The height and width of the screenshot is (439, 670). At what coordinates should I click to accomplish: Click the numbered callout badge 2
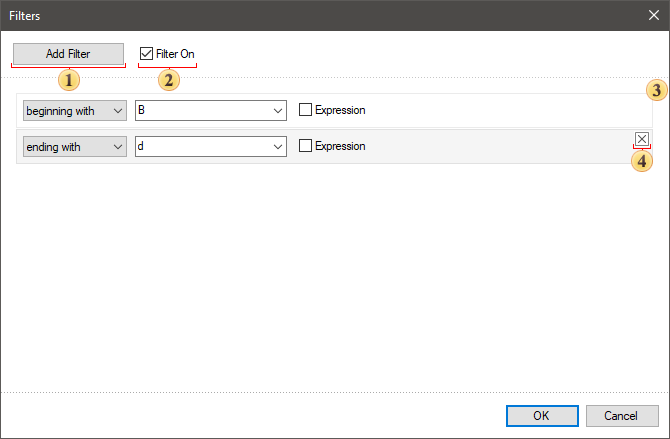click(x=168, y=80)
